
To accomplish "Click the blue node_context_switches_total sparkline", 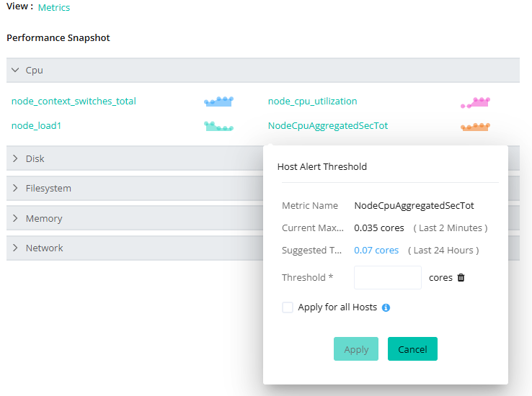I will click(219, 102).
